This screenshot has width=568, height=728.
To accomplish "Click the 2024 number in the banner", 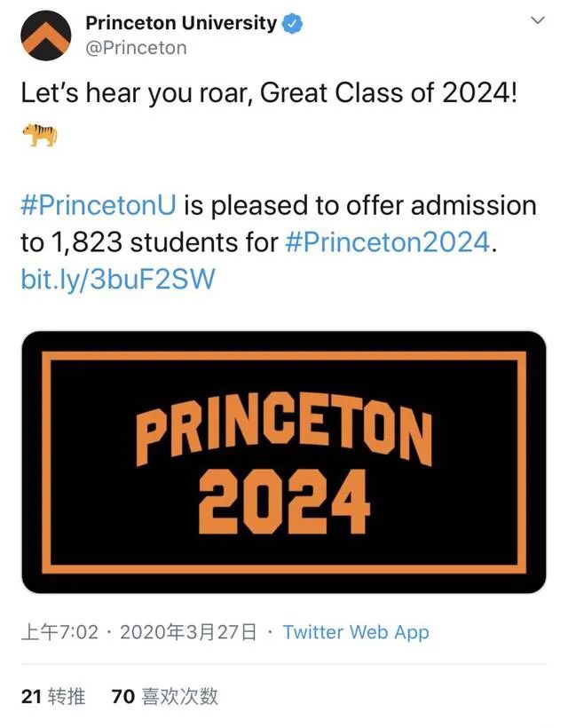I will click(284, 502).
